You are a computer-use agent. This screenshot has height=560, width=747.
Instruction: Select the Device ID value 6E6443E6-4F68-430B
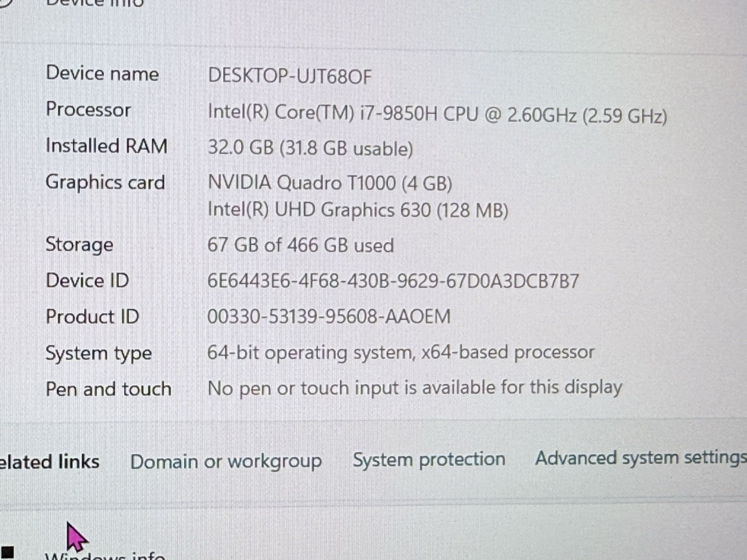(393, 281)
